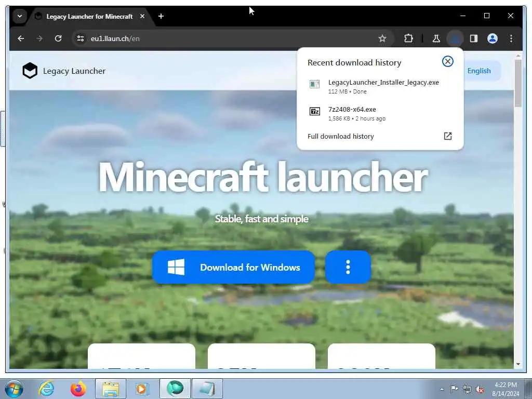Open Action Center flag icon in tray
The height and width of the screenshot is (399, 532).
454,389
